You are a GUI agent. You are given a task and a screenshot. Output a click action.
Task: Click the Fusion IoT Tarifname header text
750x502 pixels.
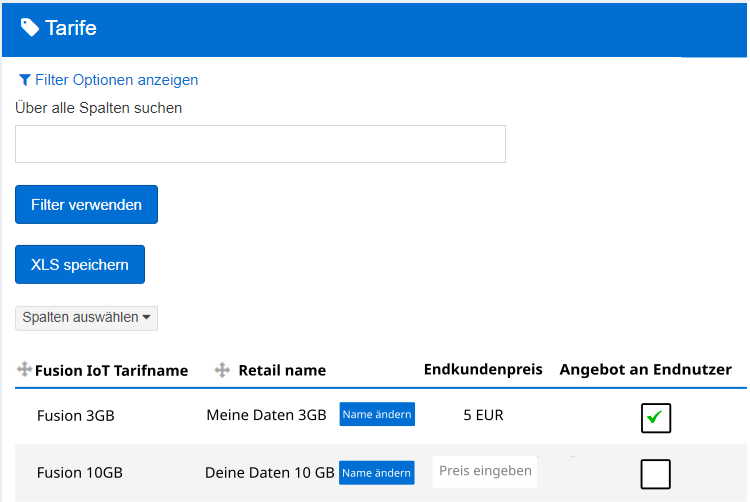(111, 371)
